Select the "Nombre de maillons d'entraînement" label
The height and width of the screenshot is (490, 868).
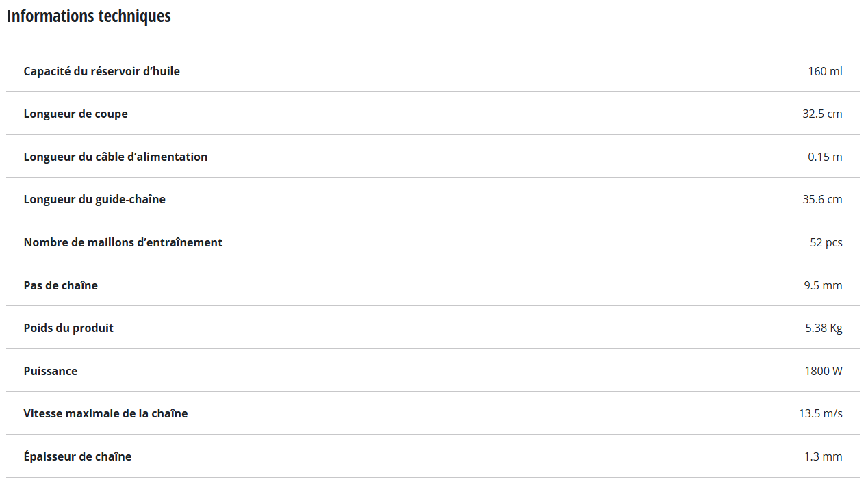pyautogui.click(x=123, y=242)
